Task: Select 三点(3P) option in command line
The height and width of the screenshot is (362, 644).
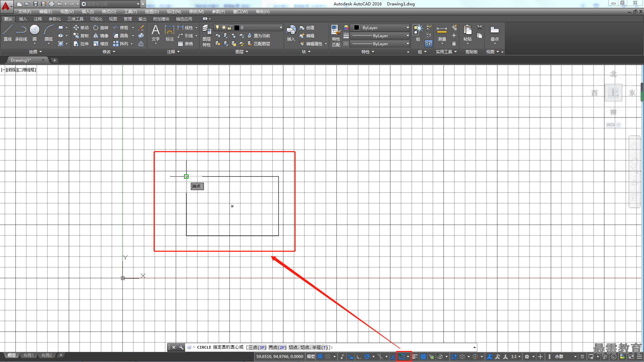Action: [x=257, y=348]
